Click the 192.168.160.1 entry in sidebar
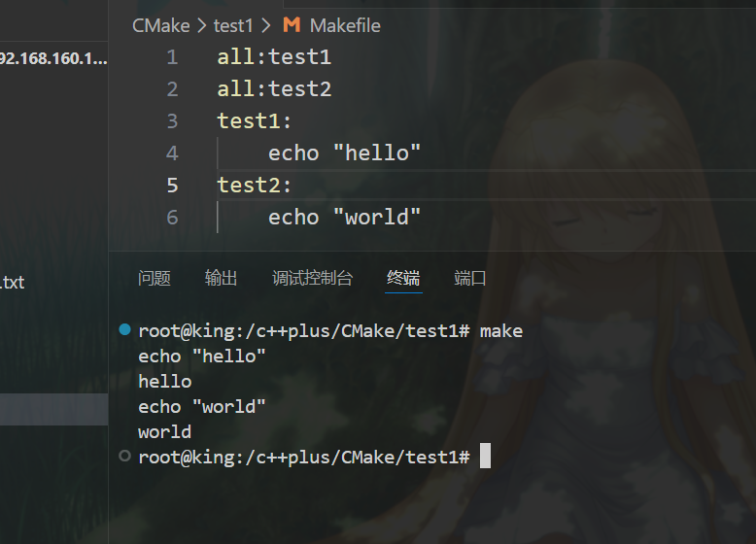 coord(53,58)
